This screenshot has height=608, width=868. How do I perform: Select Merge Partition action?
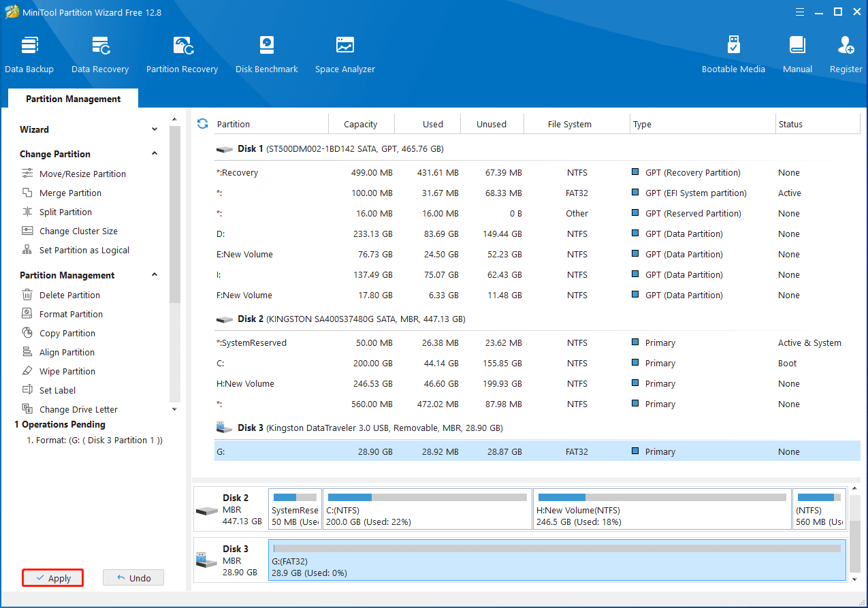(x=70, y=193)
